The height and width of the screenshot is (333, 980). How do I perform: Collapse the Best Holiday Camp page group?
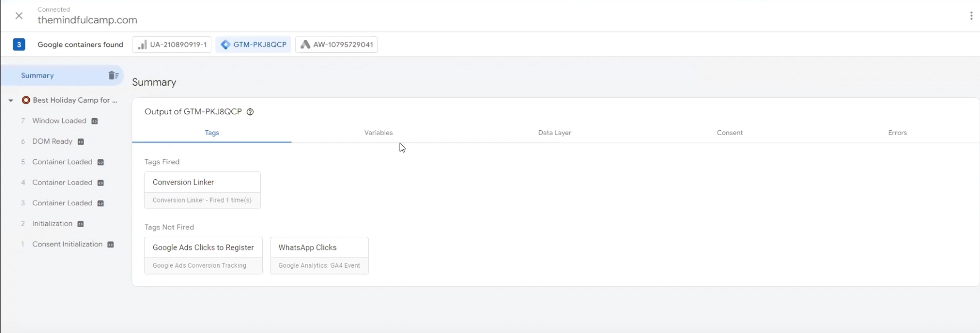click(x=11, y=101)
